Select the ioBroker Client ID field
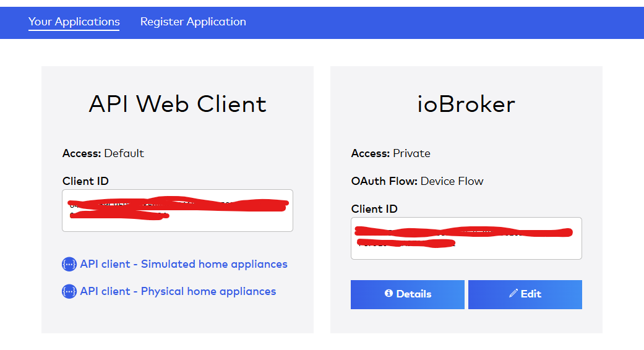This screenshot has height=350, width=644. 466,239
